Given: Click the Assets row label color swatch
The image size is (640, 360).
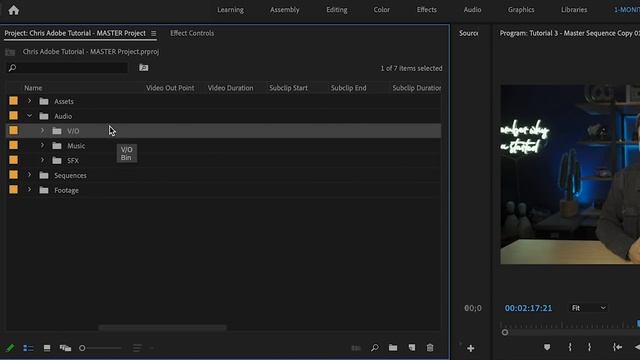Looking at the screenshot, I should pos(13,101).
